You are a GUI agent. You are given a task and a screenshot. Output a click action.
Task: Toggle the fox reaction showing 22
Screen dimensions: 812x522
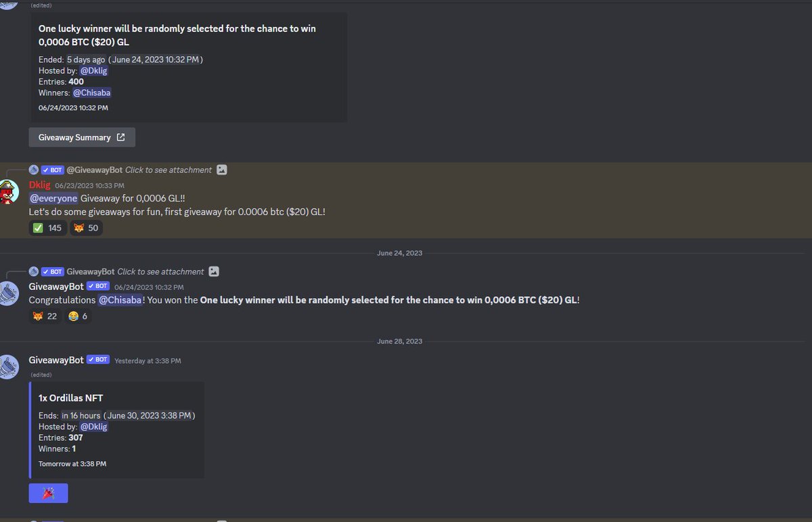click(45, 316)
